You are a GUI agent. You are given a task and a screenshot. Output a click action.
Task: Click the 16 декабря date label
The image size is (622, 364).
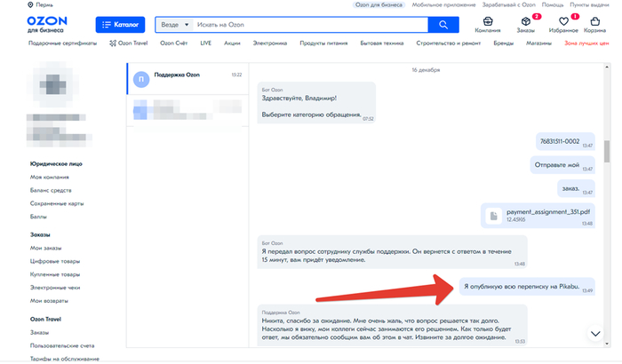(426, 70)
